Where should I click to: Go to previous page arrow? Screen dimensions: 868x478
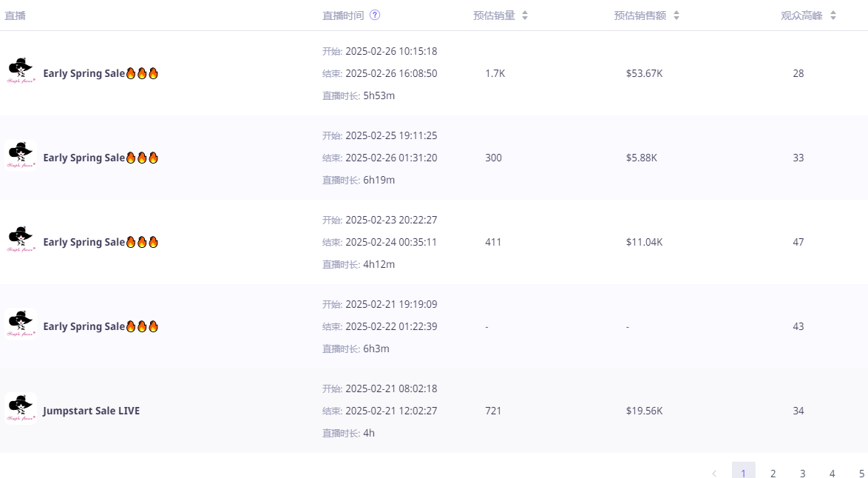(x=714, y=473)
